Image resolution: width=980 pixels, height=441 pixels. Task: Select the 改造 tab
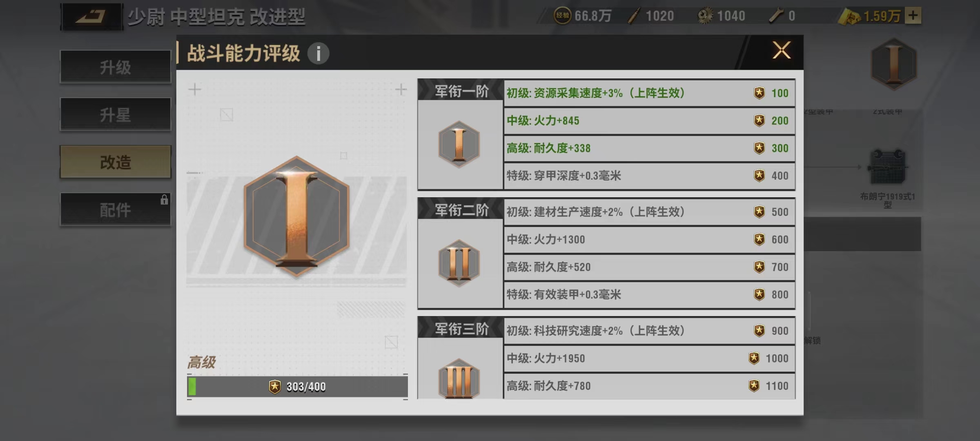coord(116,162)
